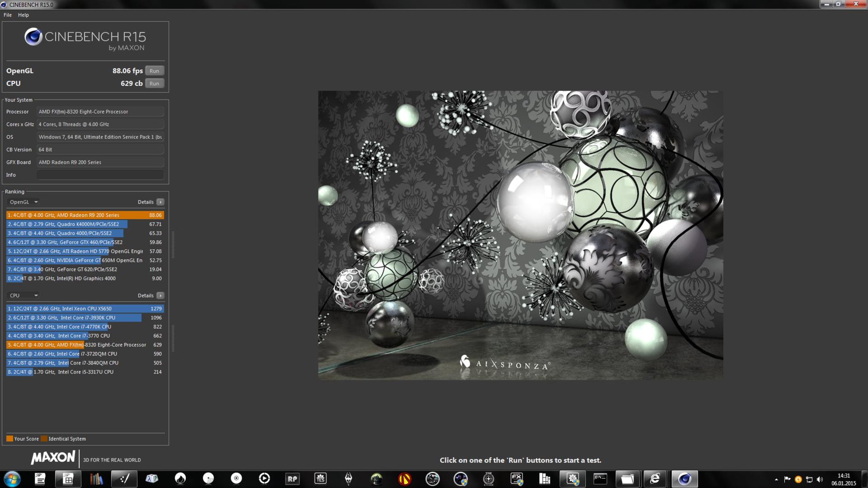This screenshot has width=868, height=488.
Task: Open Internet Explorer from the taskbar
Action: point(655,479)
